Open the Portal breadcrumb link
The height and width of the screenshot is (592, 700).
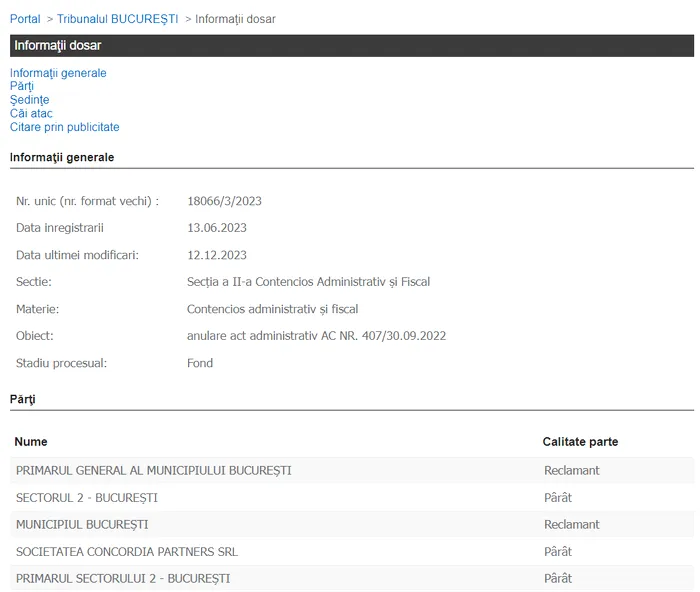pos(25,19)
